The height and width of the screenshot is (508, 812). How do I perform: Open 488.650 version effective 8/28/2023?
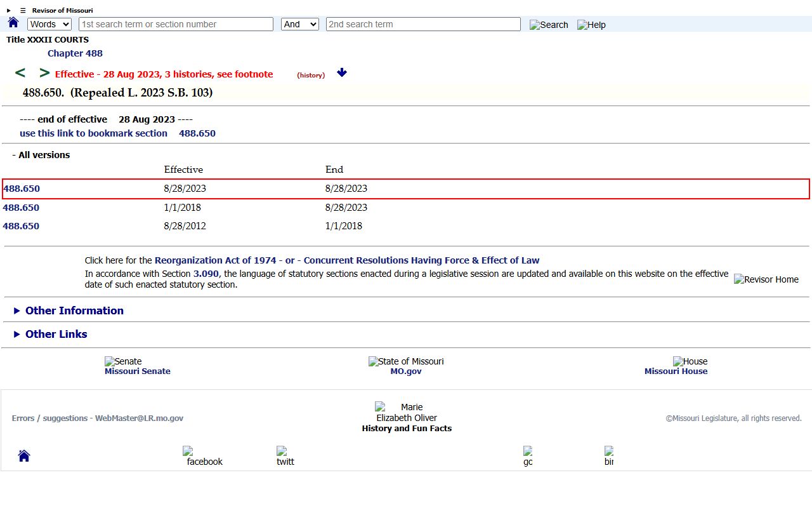(22, 189)
